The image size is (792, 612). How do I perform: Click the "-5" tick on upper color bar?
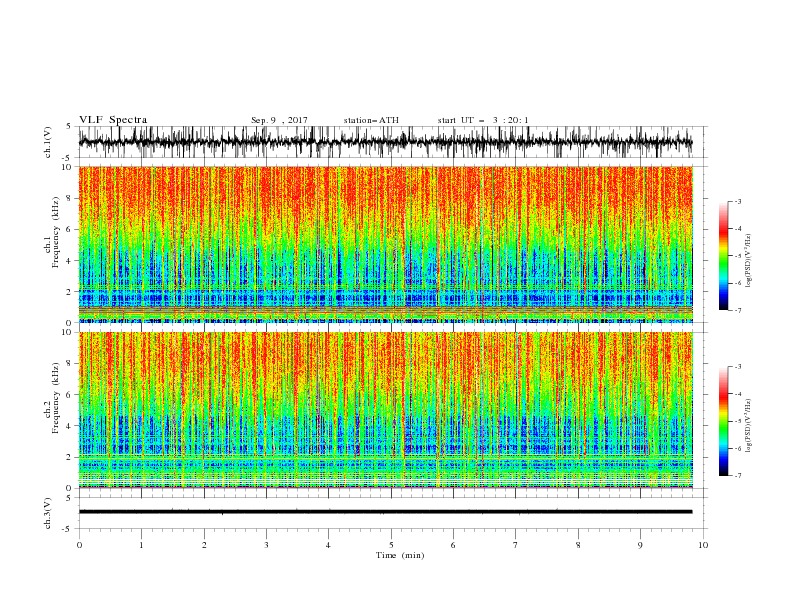coord(738,256)
